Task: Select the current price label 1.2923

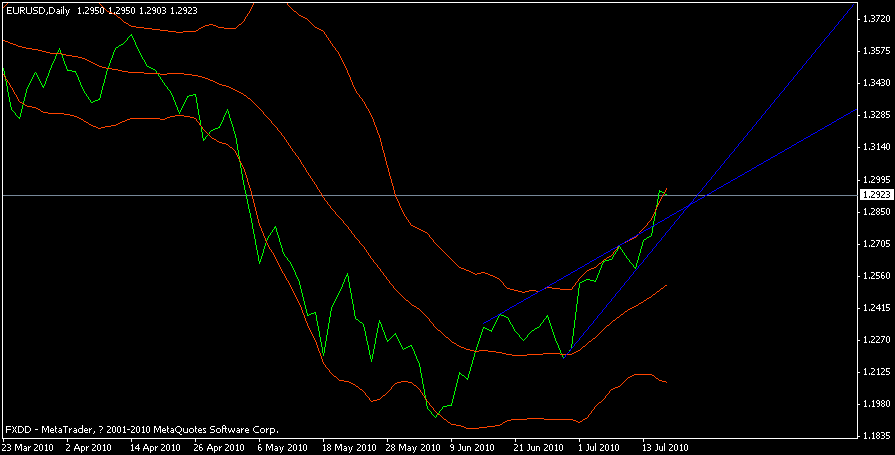Action: (x=876, y=195)
